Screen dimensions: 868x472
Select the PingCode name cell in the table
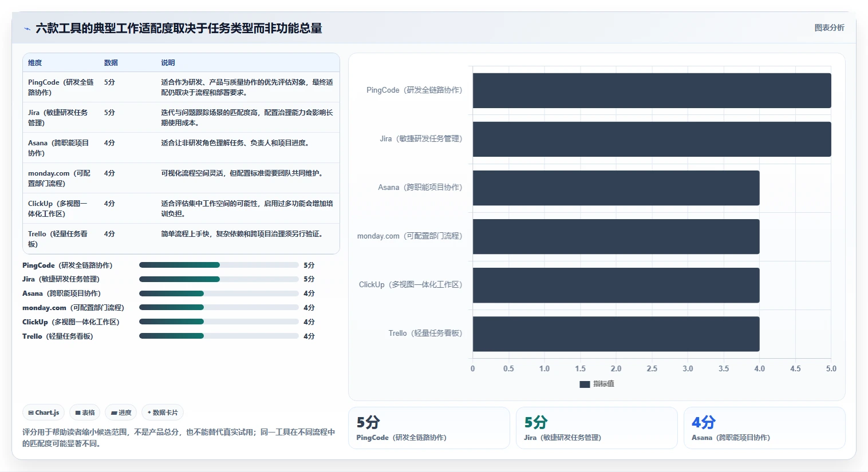click(61, 87)
